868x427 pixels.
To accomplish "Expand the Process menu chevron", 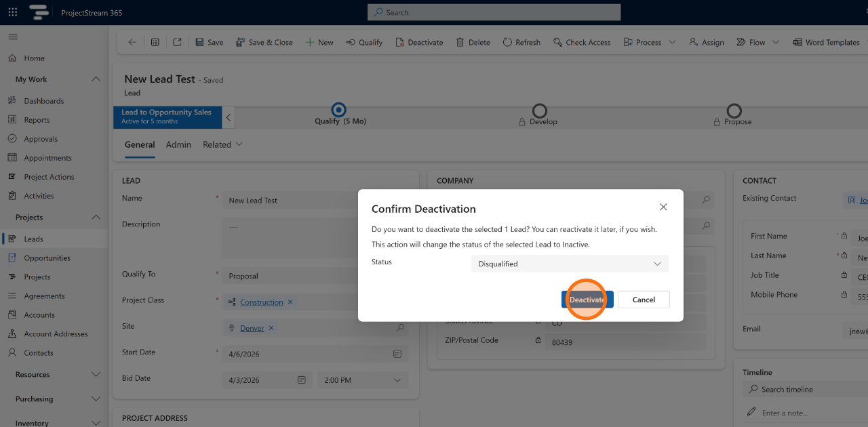I will 672,42.
